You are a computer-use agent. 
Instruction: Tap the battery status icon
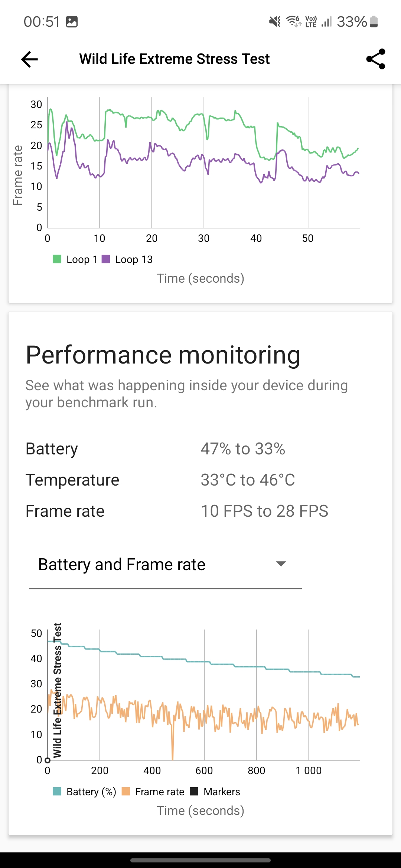[x=374, y=22]
